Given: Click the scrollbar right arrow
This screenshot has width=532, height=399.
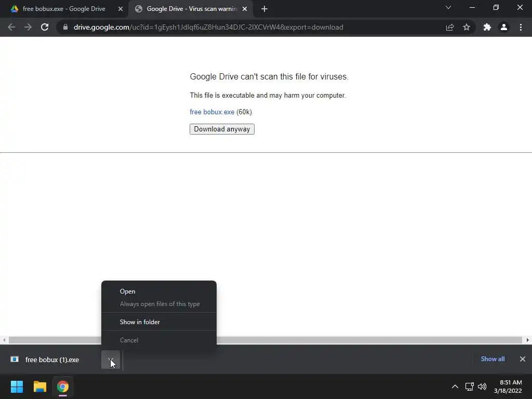Looking at the screenshot, I should click(x=528, y=340).
